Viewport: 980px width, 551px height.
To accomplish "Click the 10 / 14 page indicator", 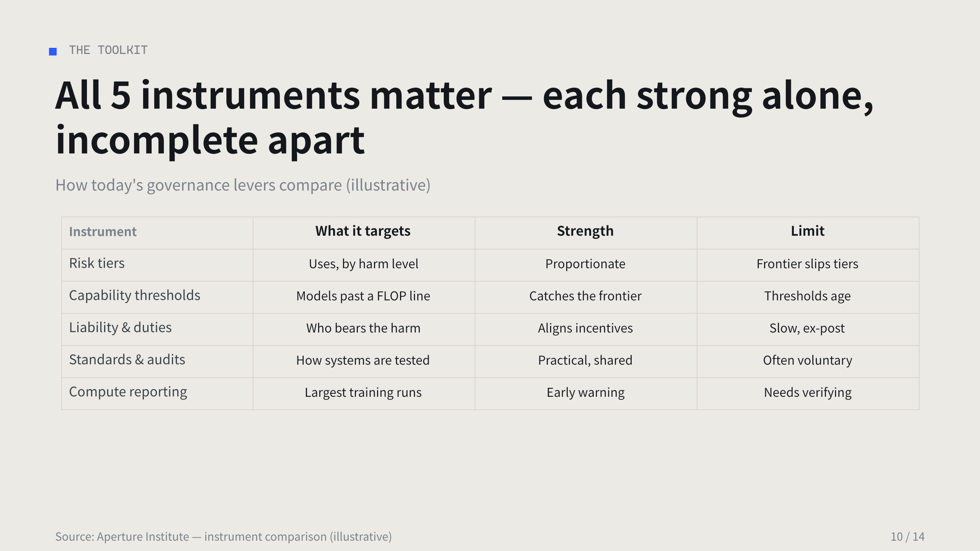I will [x=908, y=536].
